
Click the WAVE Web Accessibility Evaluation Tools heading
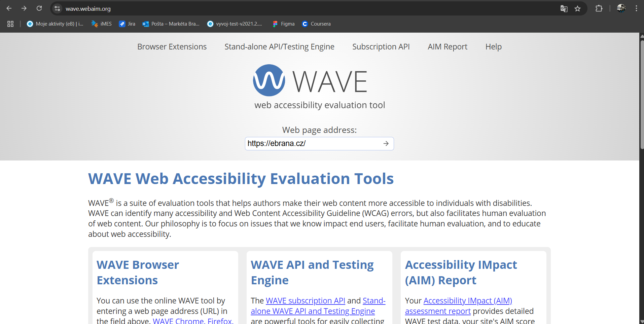241,179
